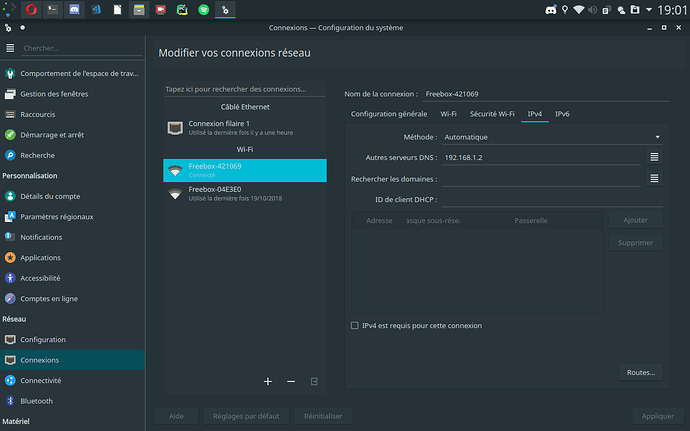This screenshot has width=690, height=431.
Task: Open Visual Studio Code from taskbar
Action: coord(96,9)
